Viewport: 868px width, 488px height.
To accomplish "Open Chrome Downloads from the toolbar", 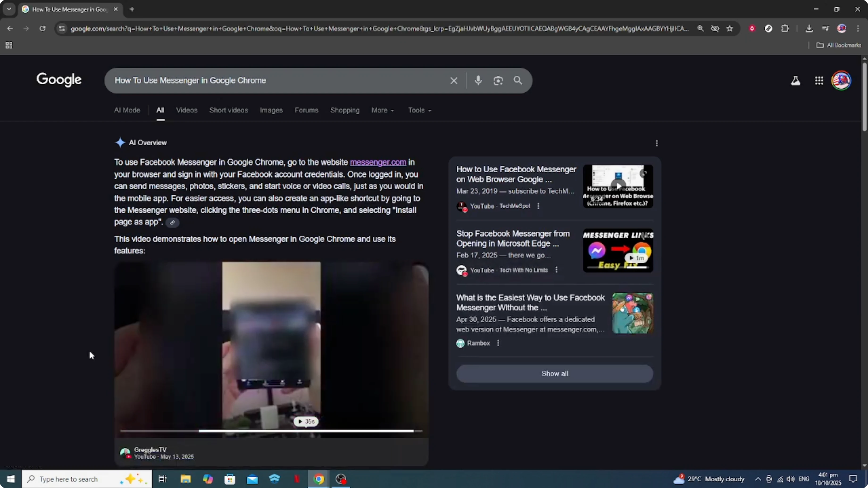I will (809, 28).
